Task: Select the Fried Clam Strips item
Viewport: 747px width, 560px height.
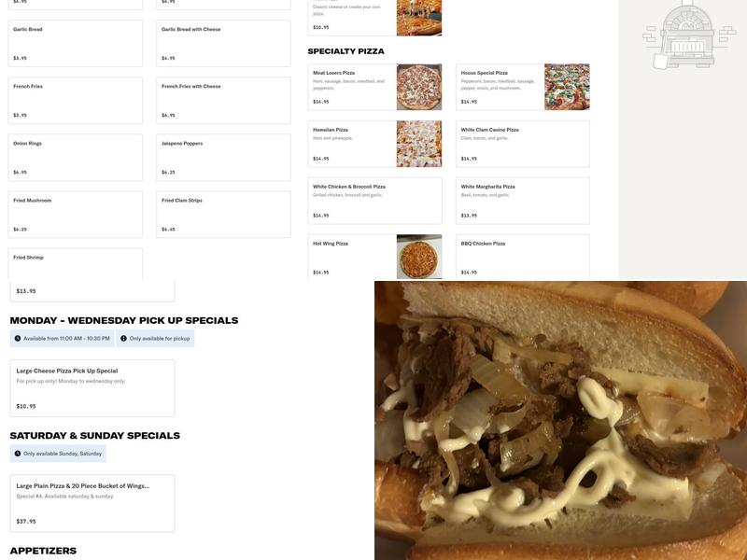Action: (223, 215)
